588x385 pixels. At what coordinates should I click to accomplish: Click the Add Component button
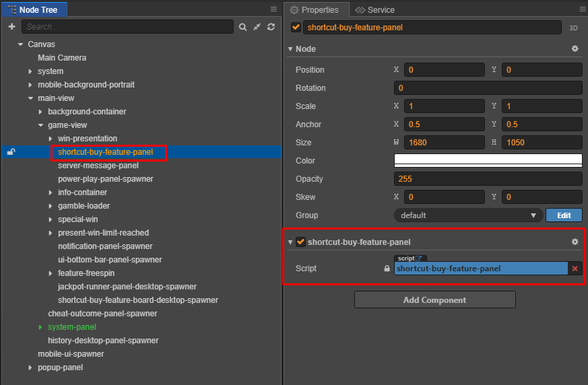coord(434,300)
